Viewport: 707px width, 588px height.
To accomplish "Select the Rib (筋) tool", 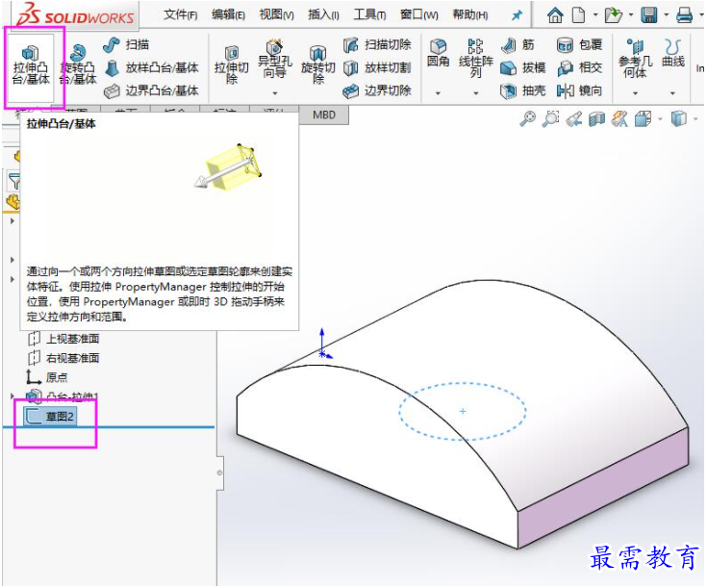I will point(518,44).
